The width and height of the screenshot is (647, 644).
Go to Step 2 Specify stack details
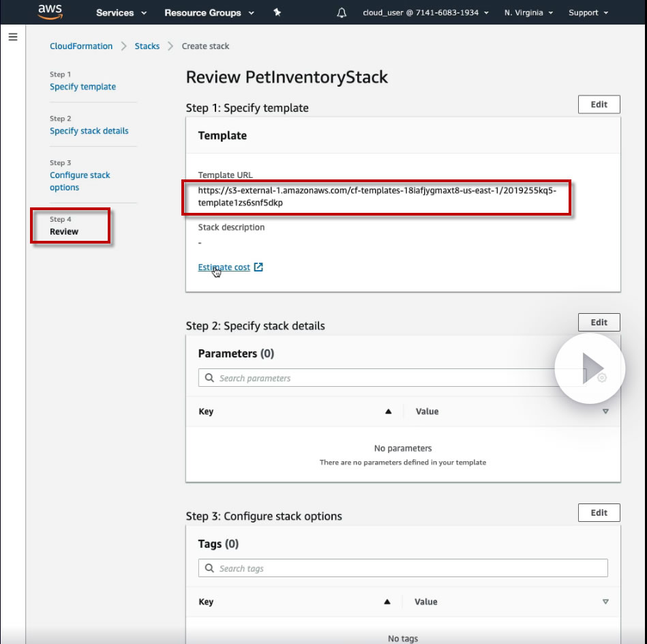click(89, 131)
